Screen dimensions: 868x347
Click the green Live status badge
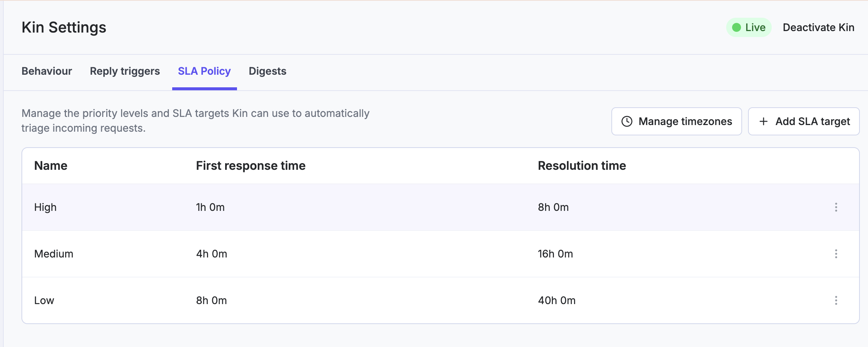[x=749, y=27]
